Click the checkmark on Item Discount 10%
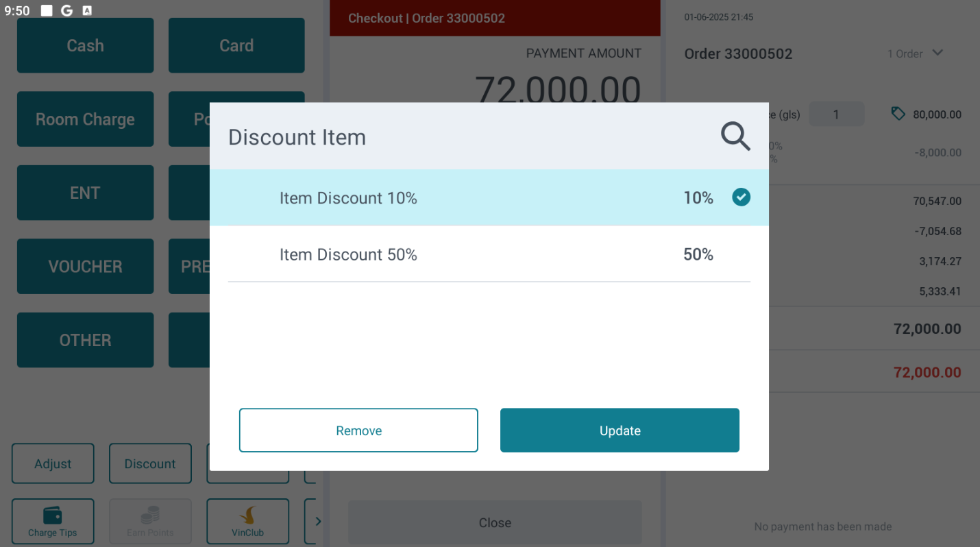The width and height of the screenshot is (980, 547). 741,197
